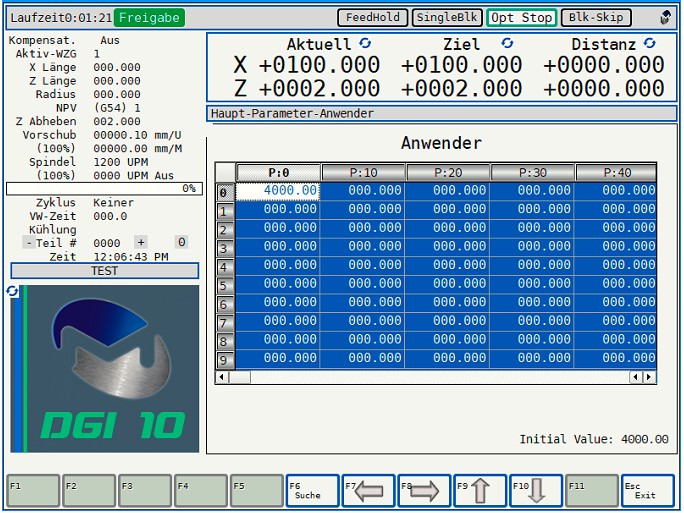684x513 pixels.
Task: Click the DGI 10 logo image
Action: (105, 369)
